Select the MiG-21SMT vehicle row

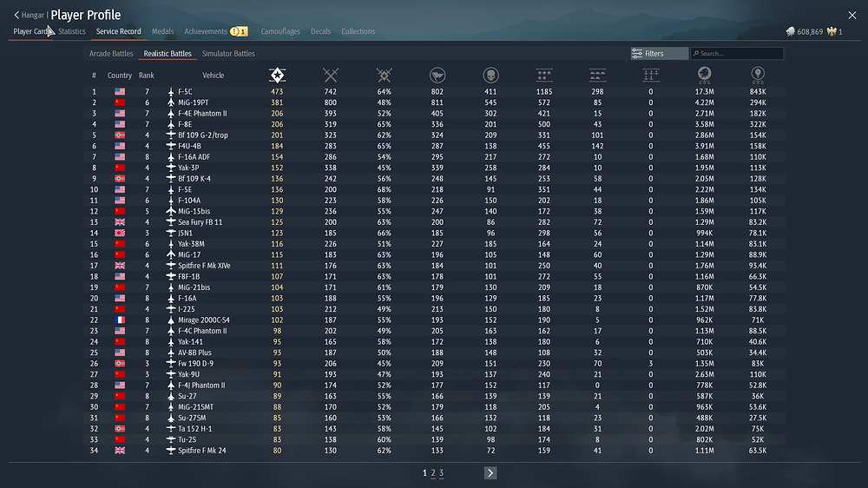pyautogui.click(x=434, y=407)
